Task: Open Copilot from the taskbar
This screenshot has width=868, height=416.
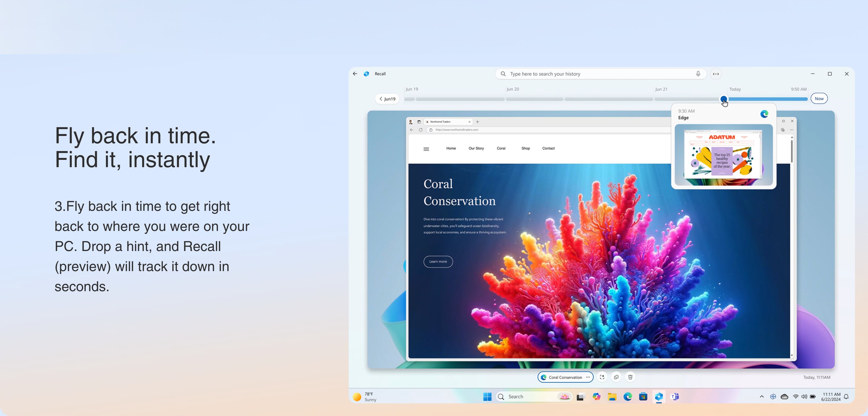Action: (x=596, y=397)
